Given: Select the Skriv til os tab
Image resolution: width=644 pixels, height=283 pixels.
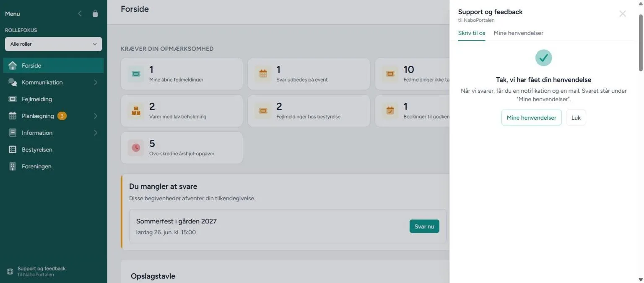Looking at the screenshot, I should coord(472,33).
